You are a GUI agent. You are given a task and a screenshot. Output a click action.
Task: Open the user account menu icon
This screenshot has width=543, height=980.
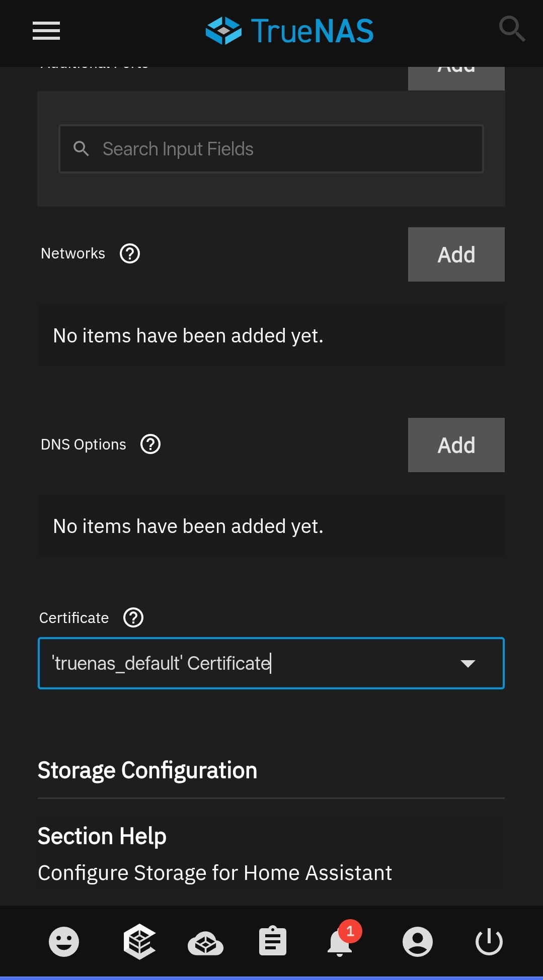(417, 941)
